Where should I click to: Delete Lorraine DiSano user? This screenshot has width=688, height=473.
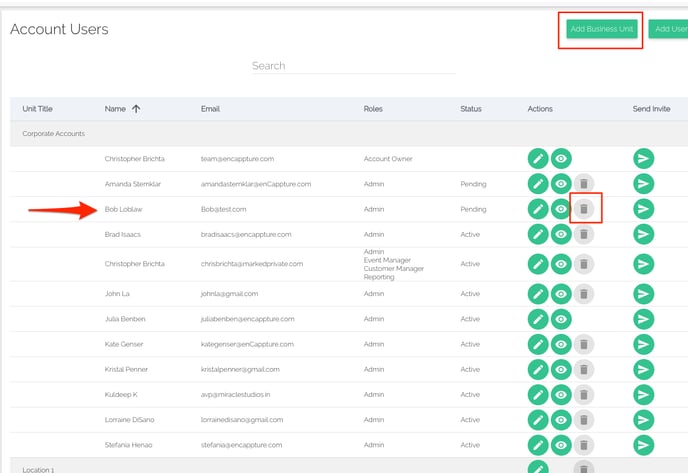[x=584, y=420]
